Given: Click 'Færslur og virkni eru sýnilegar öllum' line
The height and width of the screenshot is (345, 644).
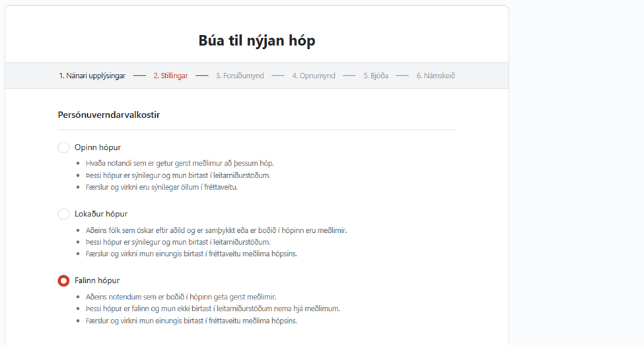Looking at the screenshot, I should [161, 187].
